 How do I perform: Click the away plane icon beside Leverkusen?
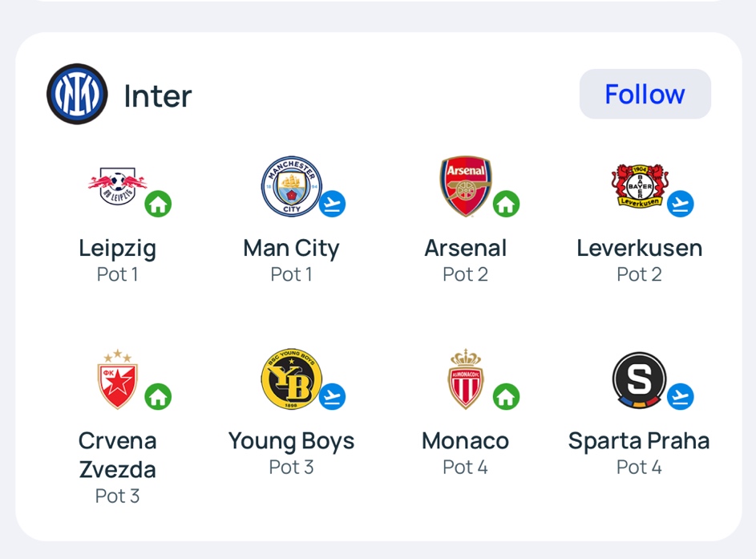click(x=681, y=204)
